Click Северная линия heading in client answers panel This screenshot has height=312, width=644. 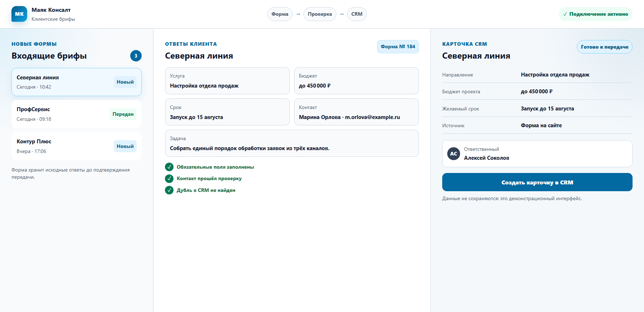199,56
